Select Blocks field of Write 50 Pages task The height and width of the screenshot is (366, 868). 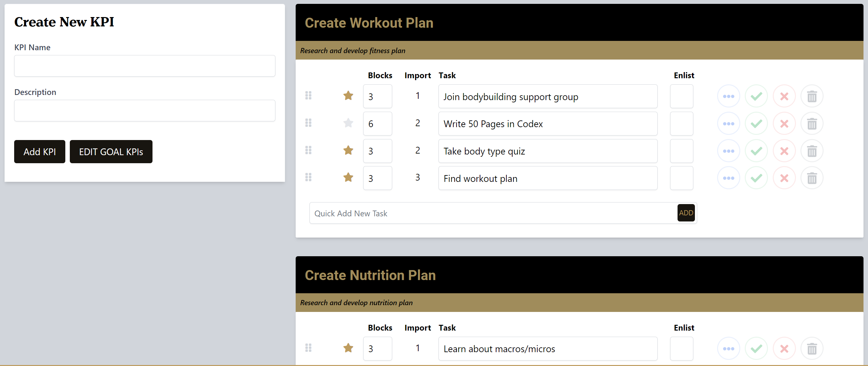tap(377, 124)
